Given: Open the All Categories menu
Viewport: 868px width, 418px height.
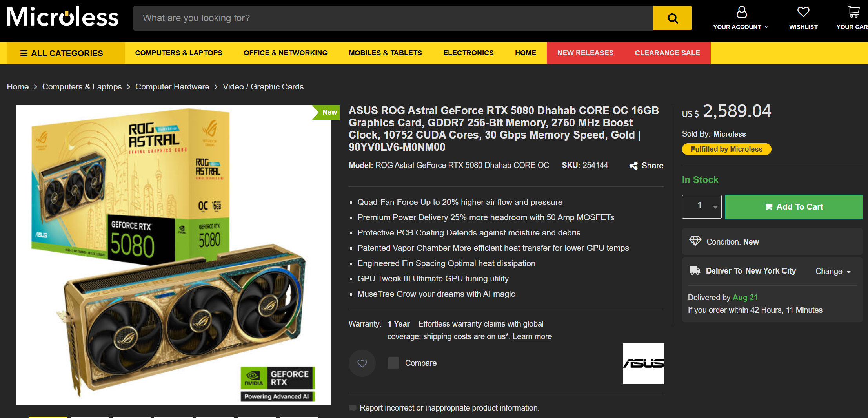Looking at the screenshot, I should [62, 53].
